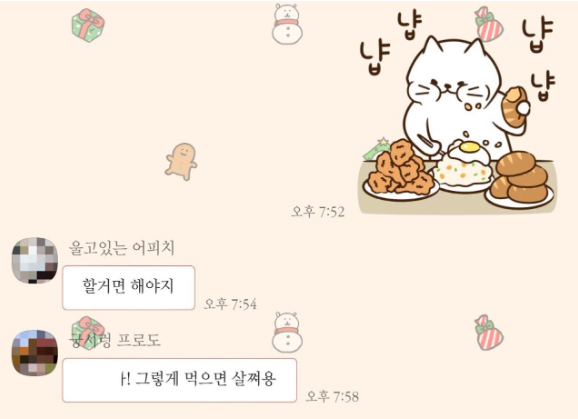Select the message bubble 그렇게 먹으면 살쪄용
Screen dimensions: 578x419
tap(179, 380)
